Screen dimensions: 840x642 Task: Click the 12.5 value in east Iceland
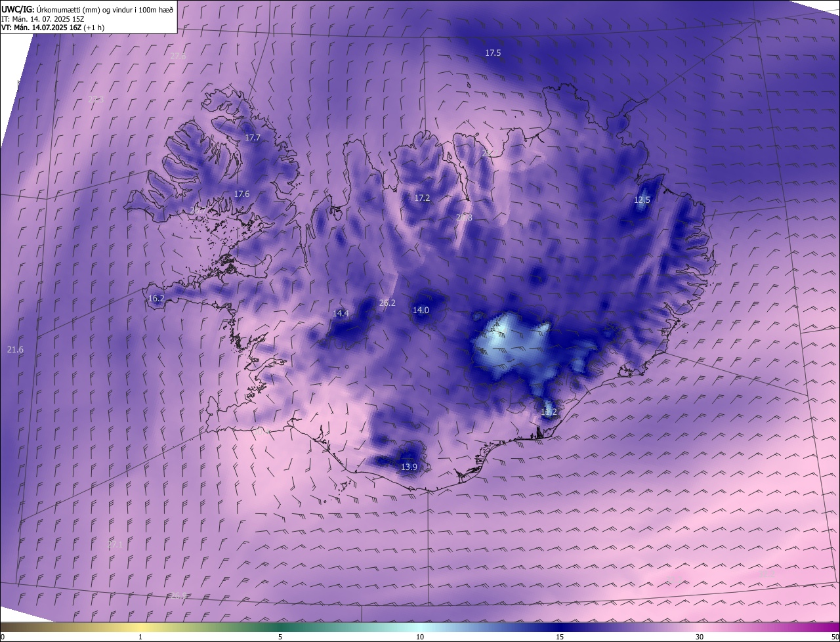tap(642, 200)
